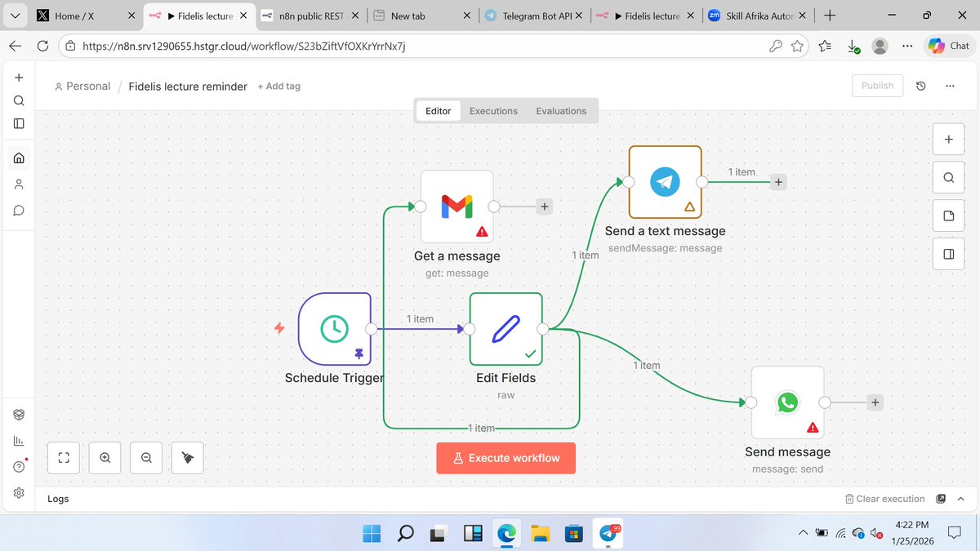Open the person icon in the left sidebar
Image resolution: width=980 pixels, height=551 pixels.
click(19, 184)
